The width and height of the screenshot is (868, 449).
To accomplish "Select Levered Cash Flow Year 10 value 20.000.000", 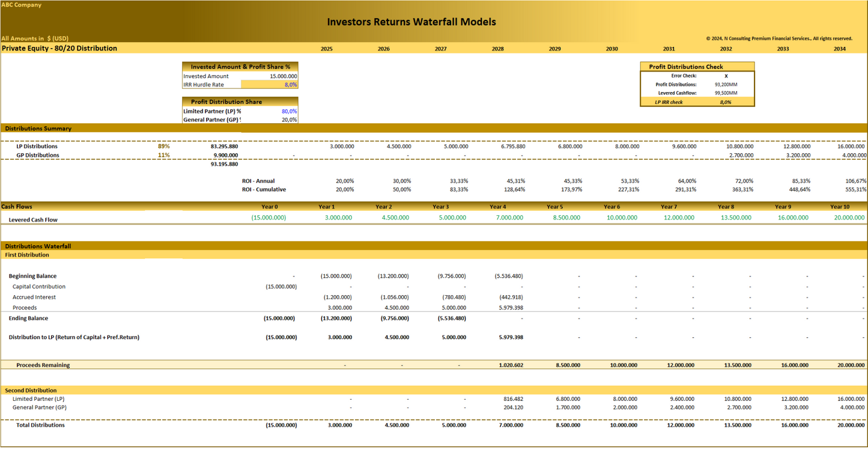I will (851, 218).
